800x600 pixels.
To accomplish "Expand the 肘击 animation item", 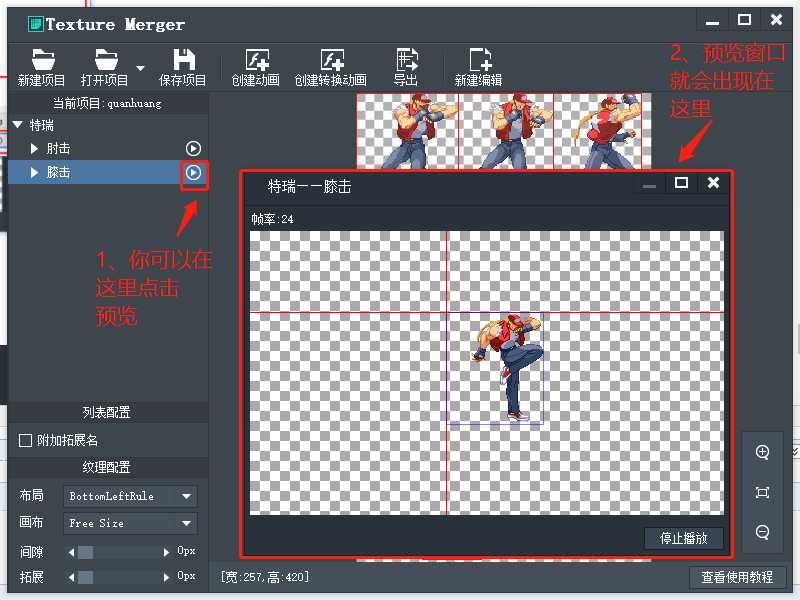I will pyautogui.click(x=34, y=148).
